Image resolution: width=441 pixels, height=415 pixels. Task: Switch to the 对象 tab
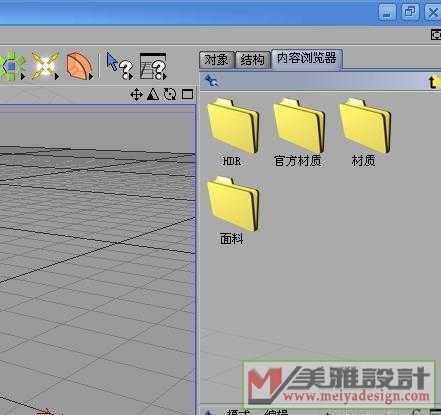tap(216, 60)
